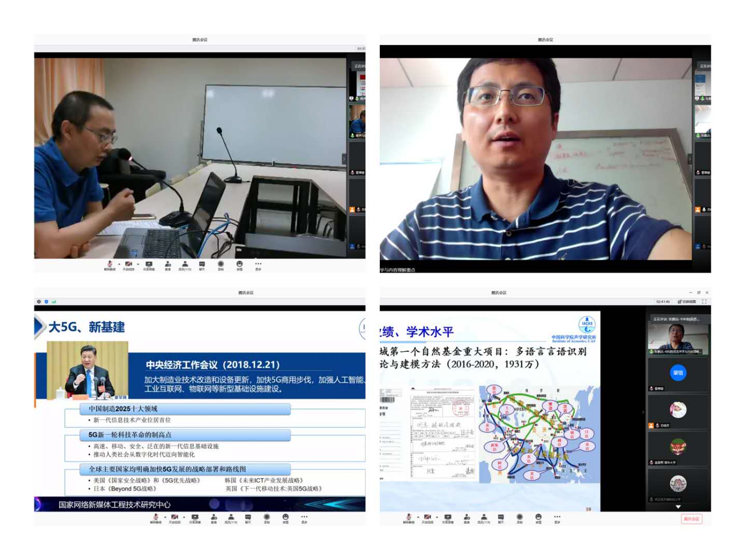Open Chat icon in bottom-right meeting toolbar
Screen dimensions: 745x560
[501, 517]
